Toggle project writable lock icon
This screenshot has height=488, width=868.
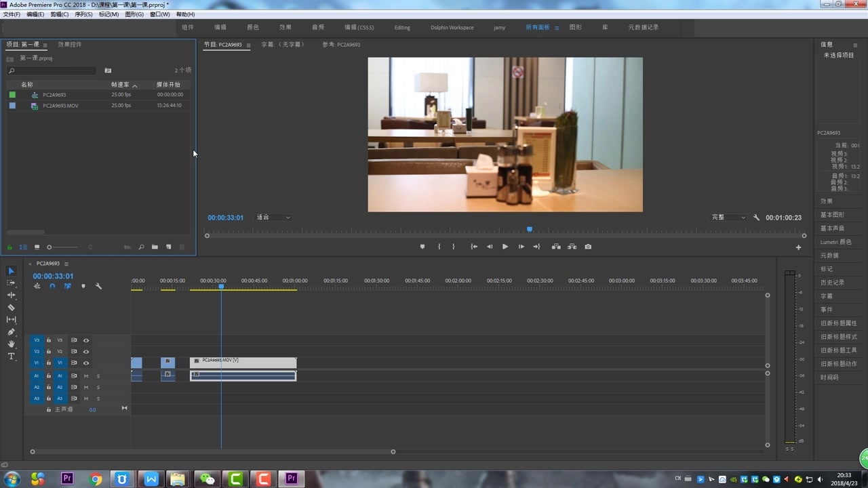(x=9, y=247)
